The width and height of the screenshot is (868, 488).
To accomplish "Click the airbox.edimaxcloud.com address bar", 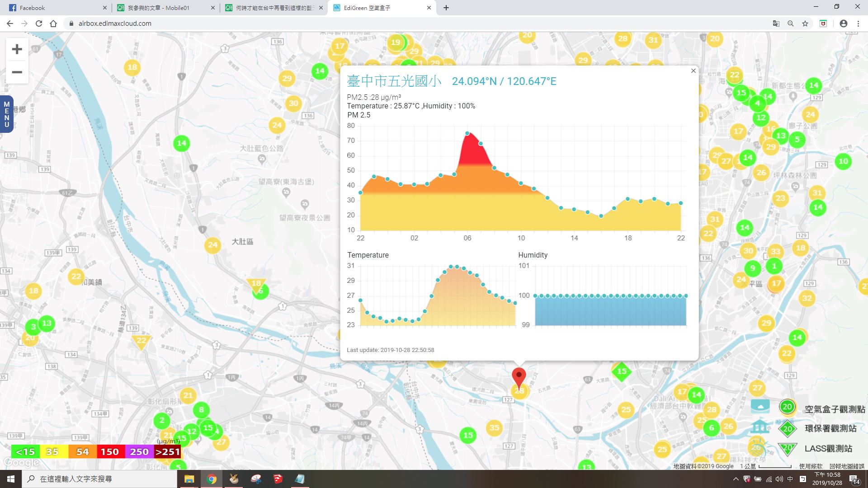I will [416, 23].
